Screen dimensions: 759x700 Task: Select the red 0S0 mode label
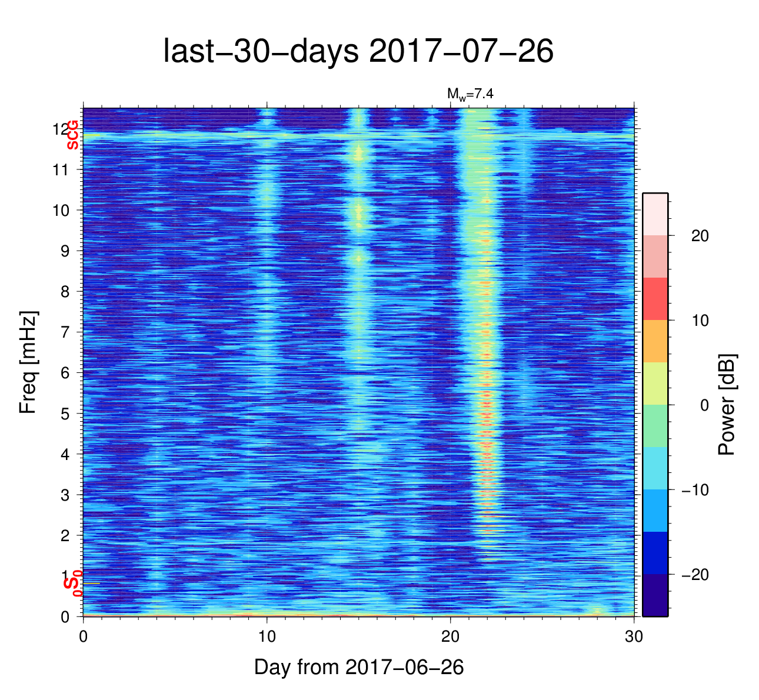[x=73, y=584]
